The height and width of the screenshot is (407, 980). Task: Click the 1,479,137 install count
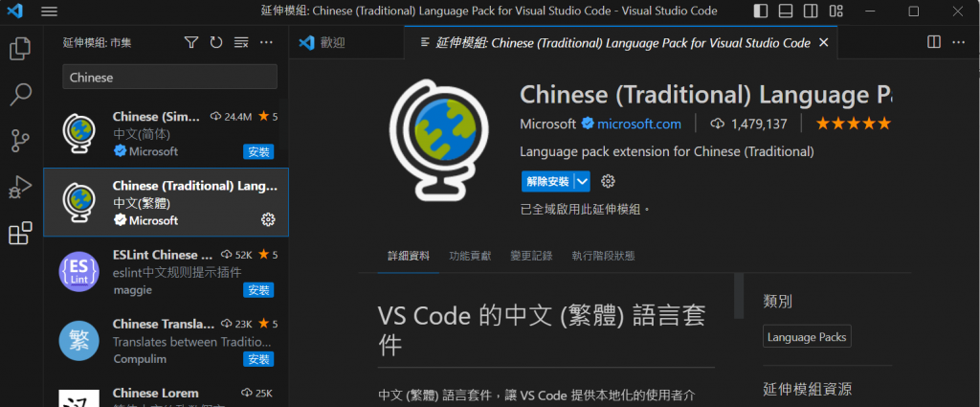tap(759, 124)
